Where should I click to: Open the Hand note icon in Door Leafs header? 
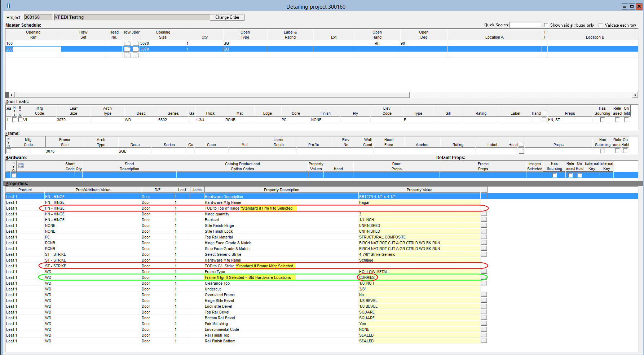coord(544,113)
